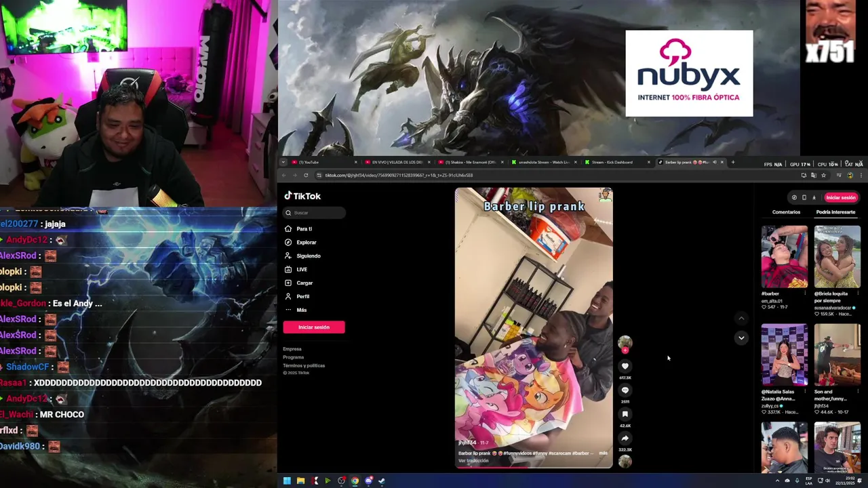Image resolution: width=868 pixels, height=488 pixels.
Task: Click the download desktop app icon
Action: click(814, 198)
